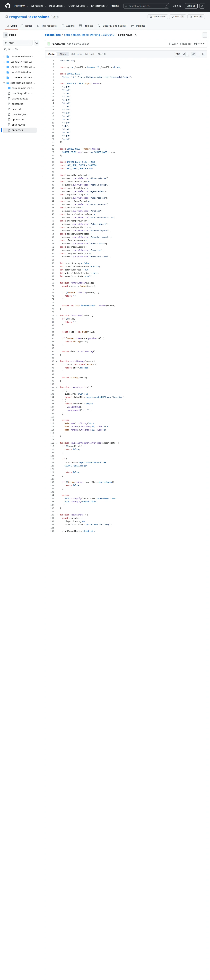The width and height of the screenshot is (210, 980).
Task: Open the symbols panel icon
Action: (x=203, y=54)
